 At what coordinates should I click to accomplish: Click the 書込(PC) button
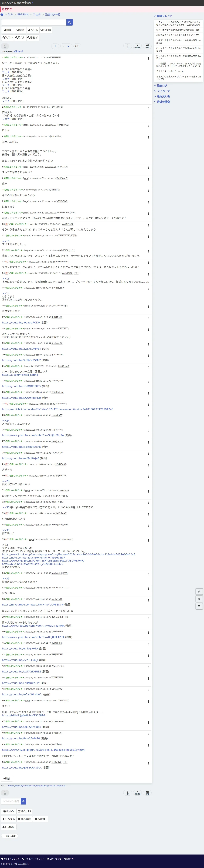(24, 811)
